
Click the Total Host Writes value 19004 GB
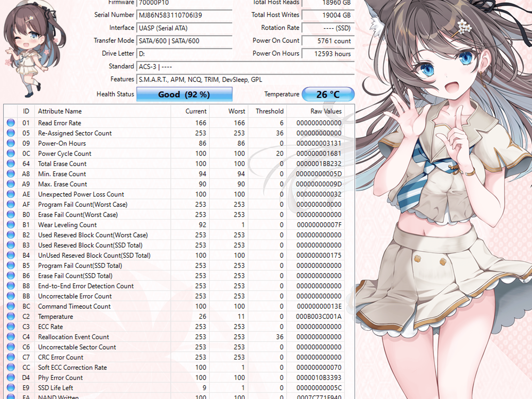click(x=328, y=15)
